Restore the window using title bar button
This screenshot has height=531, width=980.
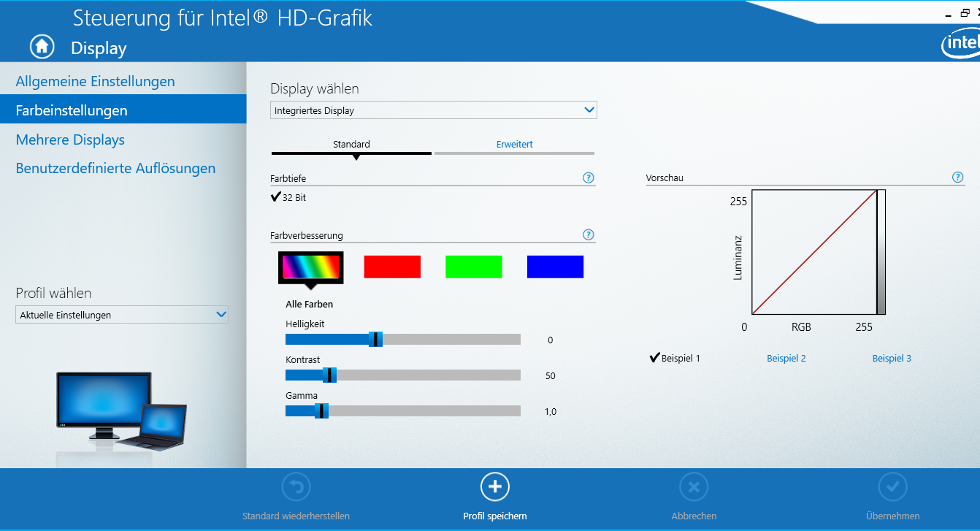pos(965,12)
